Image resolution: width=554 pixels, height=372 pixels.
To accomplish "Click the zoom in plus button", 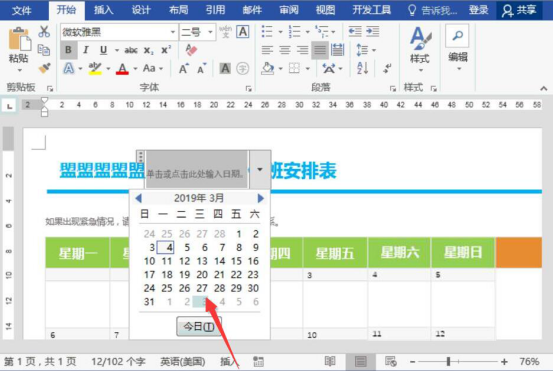I will 504,361.
